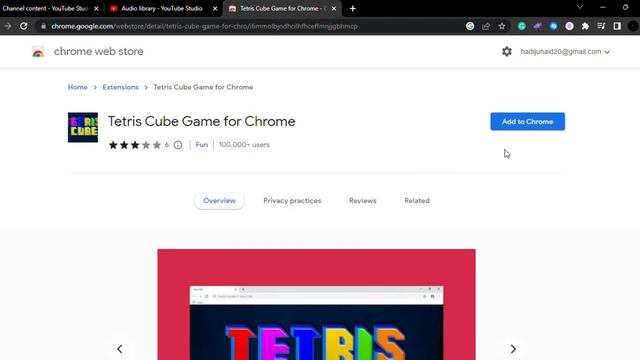
Task: Reload the page using the refresh icon
Action: pos(24,26)
